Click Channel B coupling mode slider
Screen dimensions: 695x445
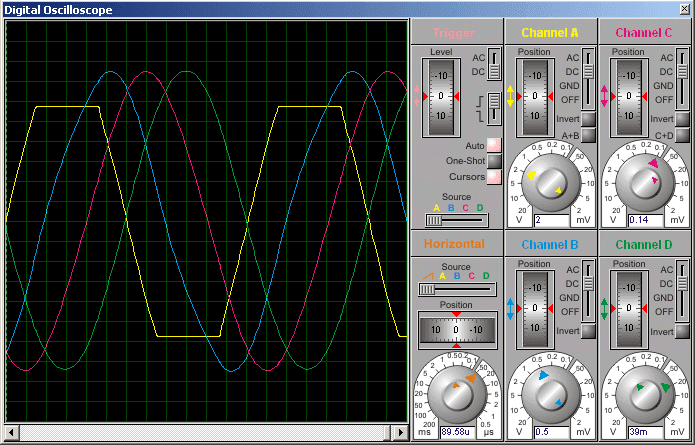[588, 291]
